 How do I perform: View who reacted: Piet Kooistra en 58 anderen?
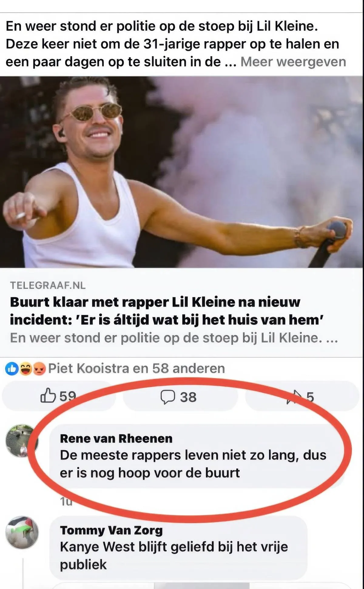pos(136,368)
